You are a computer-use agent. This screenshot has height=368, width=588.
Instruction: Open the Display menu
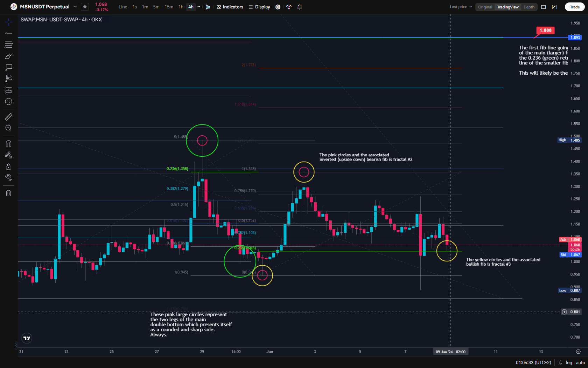pyautogui.click(x=259, y=7)
